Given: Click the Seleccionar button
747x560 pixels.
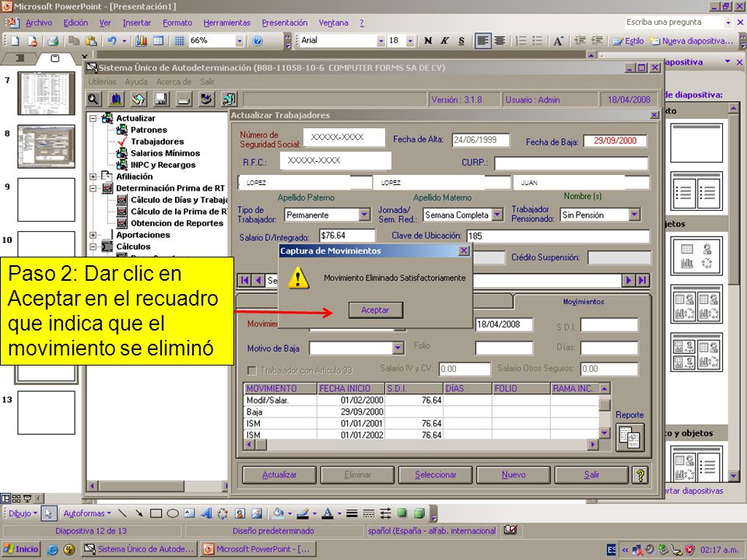Looking at the screenshot, I should point(436,474).
